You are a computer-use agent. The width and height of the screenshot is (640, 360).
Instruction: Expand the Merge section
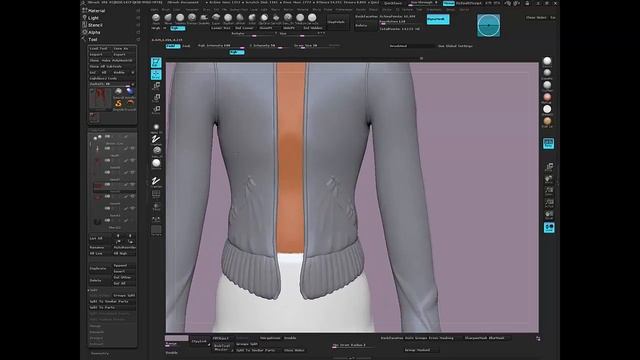pos(96,326)
